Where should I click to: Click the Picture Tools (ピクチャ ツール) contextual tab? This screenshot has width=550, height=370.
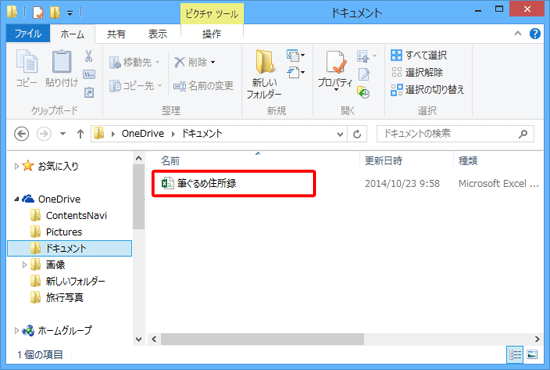(x=212, y=14)
